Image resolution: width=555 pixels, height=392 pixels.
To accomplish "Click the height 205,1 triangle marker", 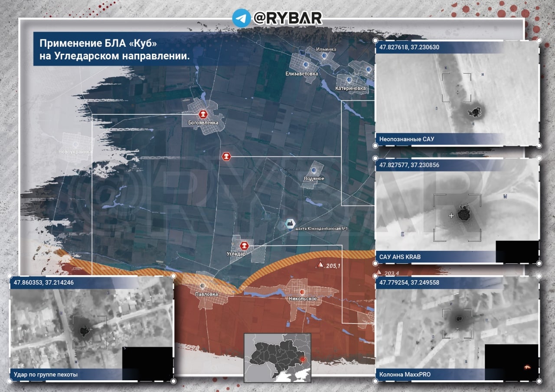I will coord(319,265).
